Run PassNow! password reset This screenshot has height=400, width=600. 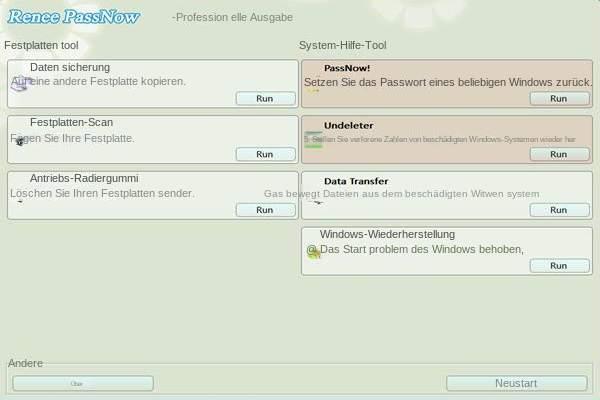pos(559,98)
